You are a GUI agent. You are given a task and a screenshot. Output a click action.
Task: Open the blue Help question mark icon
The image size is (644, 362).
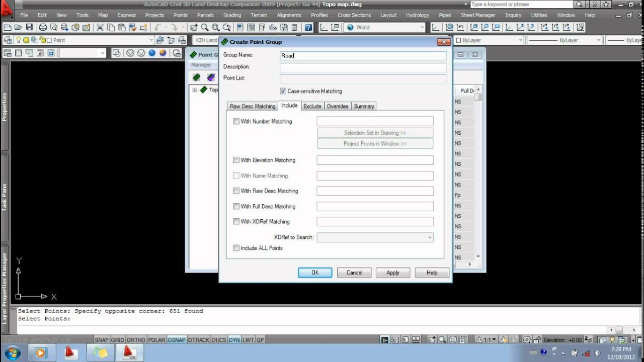[308, 27]
